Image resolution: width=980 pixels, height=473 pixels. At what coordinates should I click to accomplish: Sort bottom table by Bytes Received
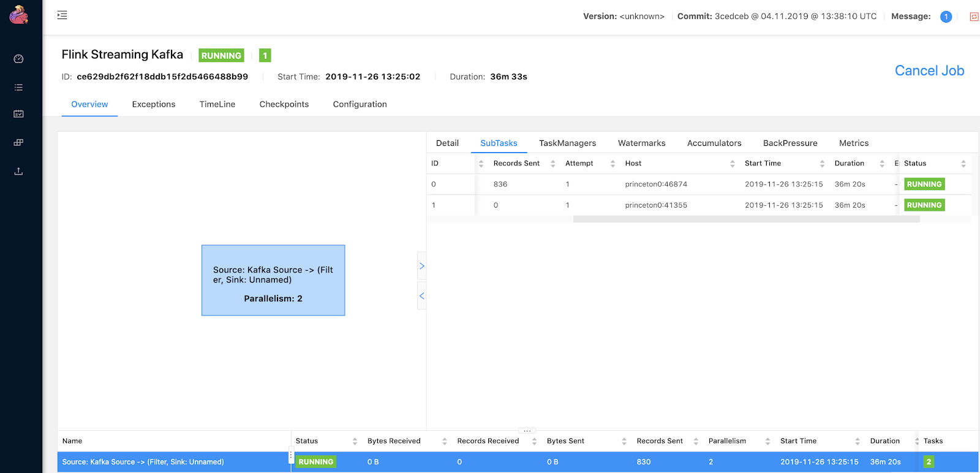(x=445, y=441)
